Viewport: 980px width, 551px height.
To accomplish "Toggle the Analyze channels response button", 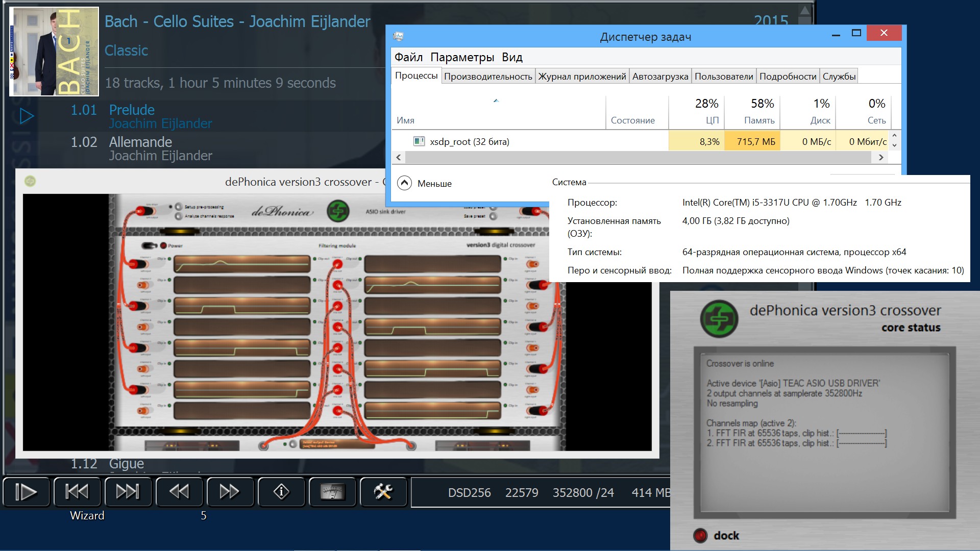I will click(178, 216).
